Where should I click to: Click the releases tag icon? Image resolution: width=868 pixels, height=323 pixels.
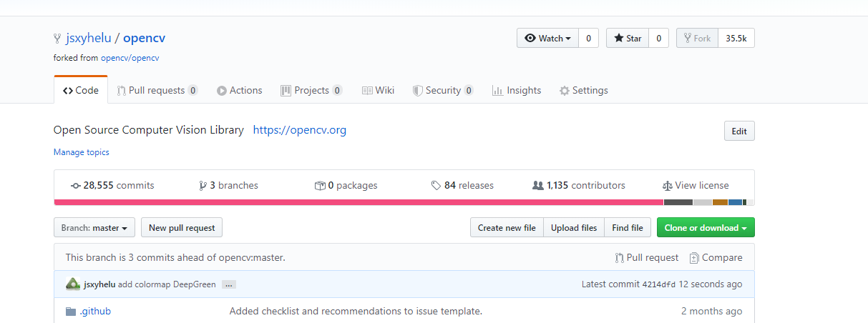[436, 186]
